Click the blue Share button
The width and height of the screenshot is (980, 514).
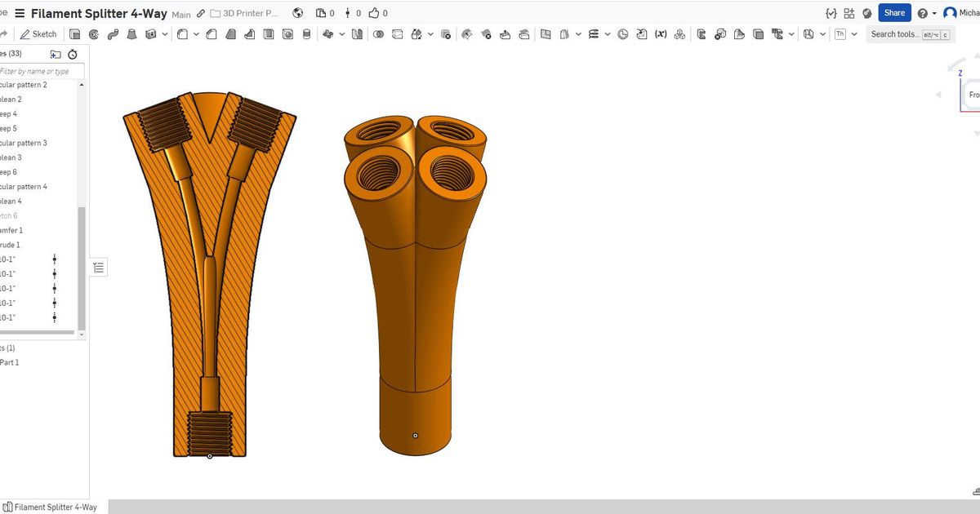pos(894,13)
